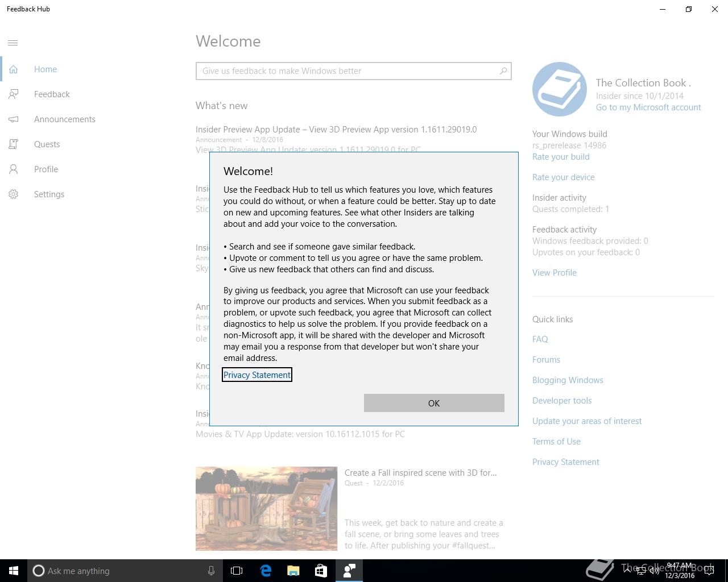Screen dimensions: 728x582
Task: Open the Fall scene quest thumbnail
Action: click(x=266, y=509)
